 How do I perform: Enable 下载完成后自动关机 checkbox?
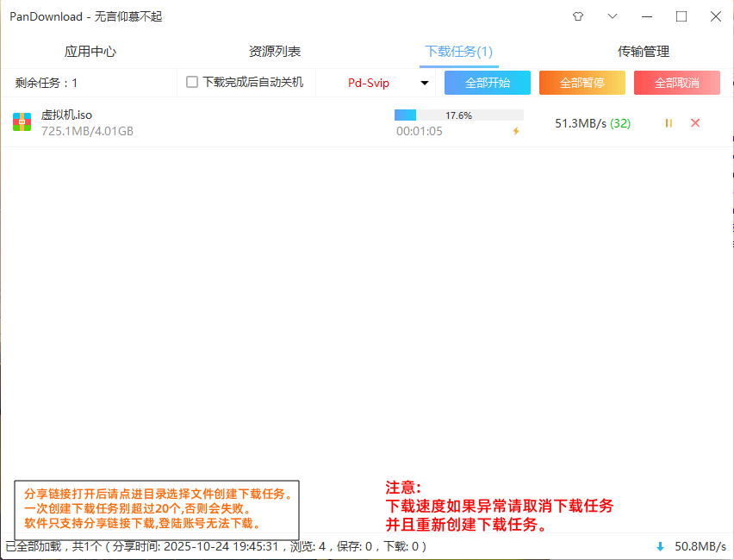192,83
